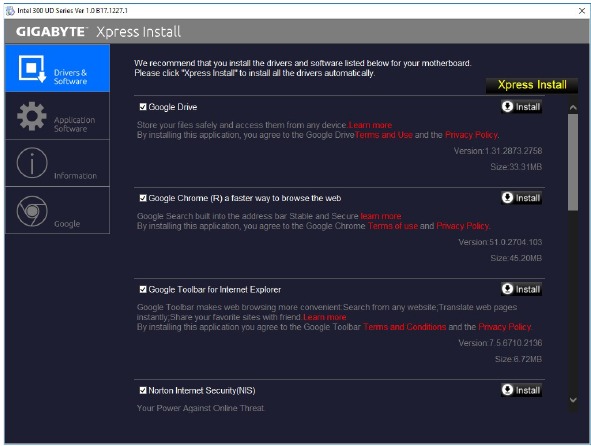The width and height of the screenshot is (591, 446).
Task: Click download icon on Google Chrome Install button
Action: point(507,198)
